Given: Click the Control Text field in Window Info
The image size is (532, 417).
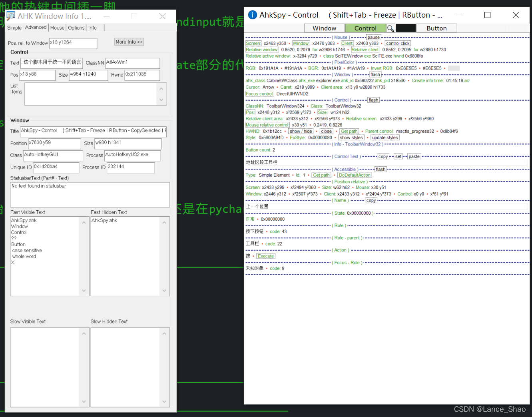Looking at the screenshot, I should [52, 63].
